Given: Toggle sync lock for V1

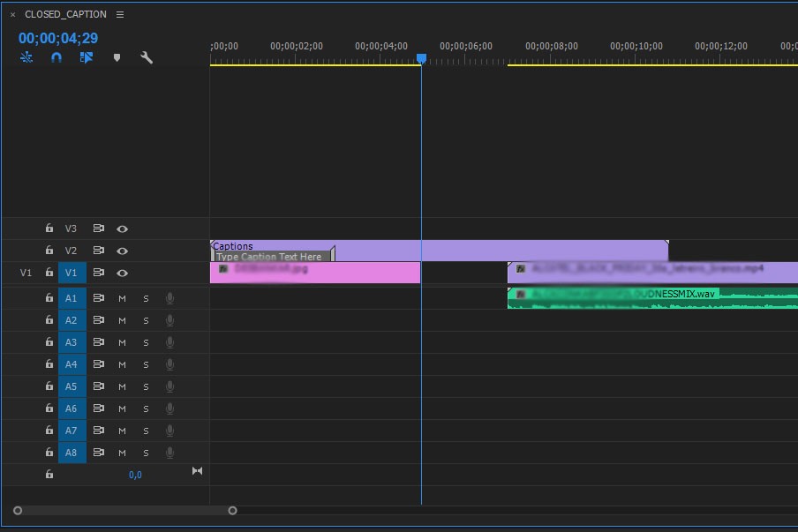Looking at the screenshot, I should [99, 273].
